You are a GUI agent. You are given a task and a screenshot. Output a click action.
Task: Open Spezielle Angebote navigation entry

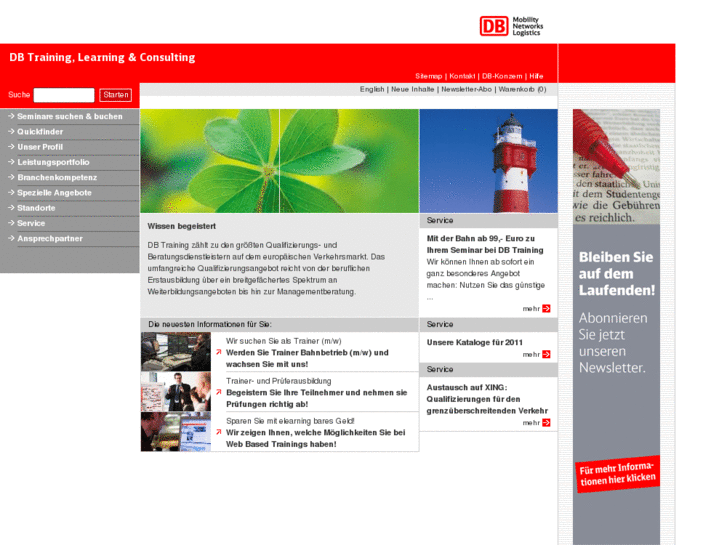click(x=54, y=193)
